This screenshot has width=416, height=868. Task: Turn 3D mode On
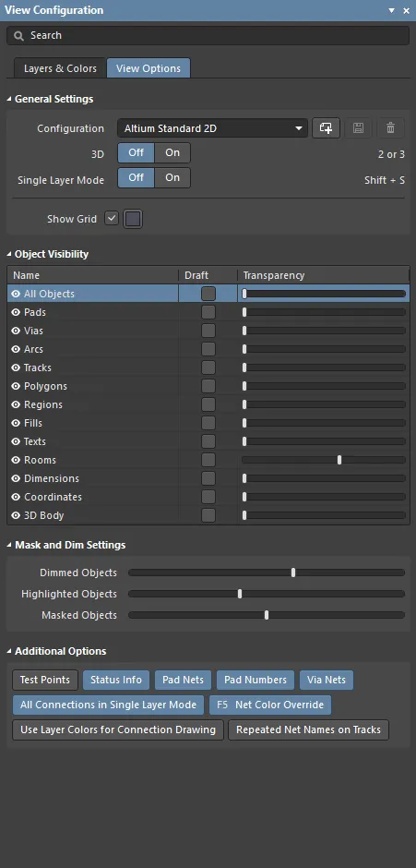point(172,152)
